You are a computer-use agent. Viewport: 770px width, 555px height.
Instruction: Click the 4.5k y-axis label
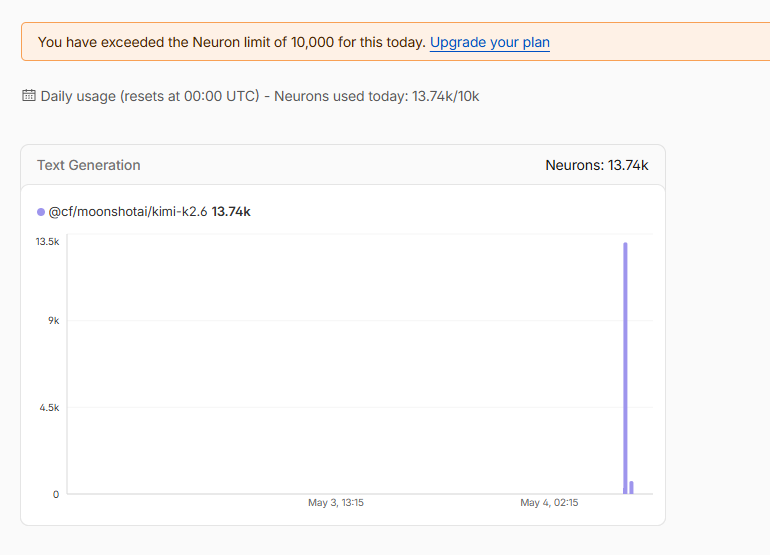tap(49, 407)
